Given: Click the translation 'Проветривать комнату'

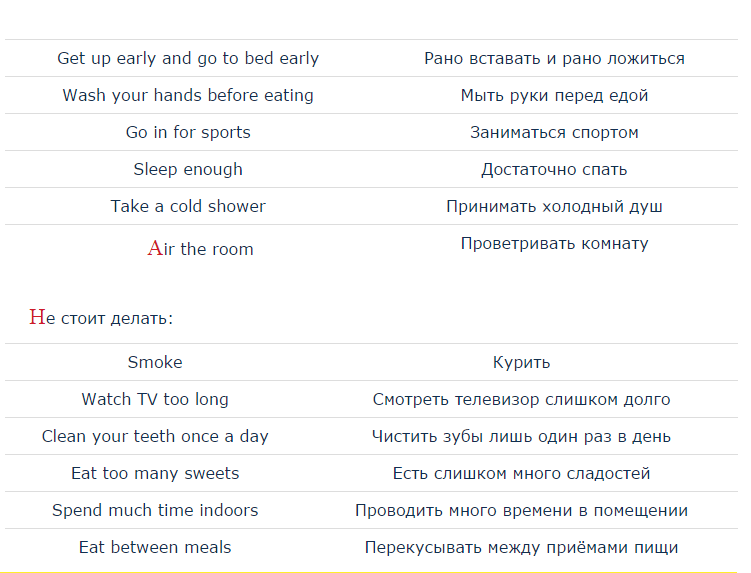Looking at the screenshot, I should [554, 243].
